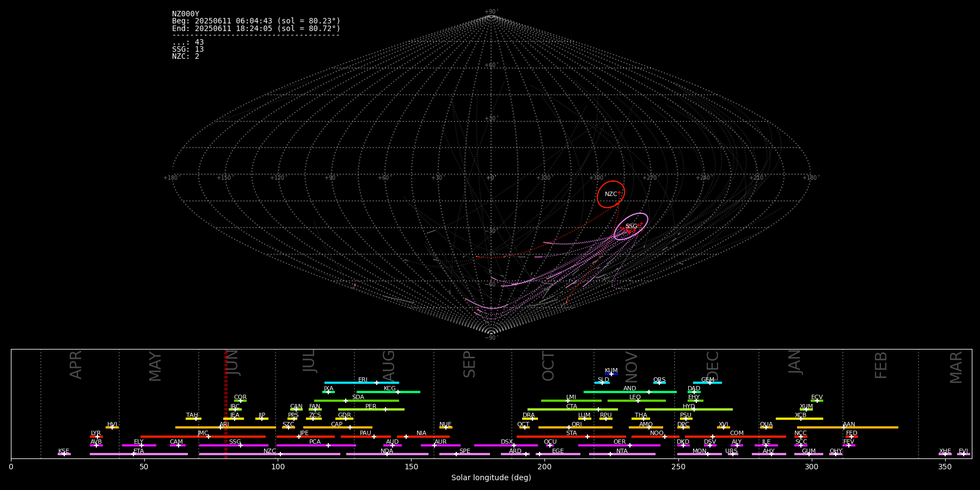Click the DSX shower label in timeline
Screen dimensions: 980x490
[x=507, y=442]
